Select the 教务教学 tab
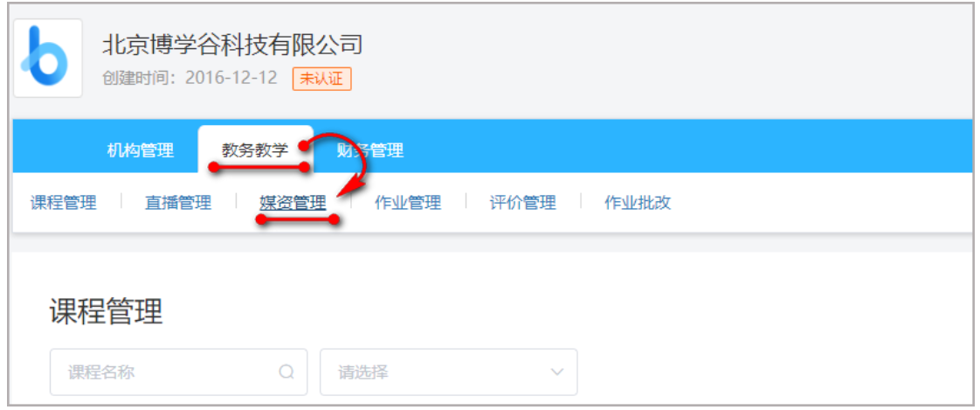980x410 pixels. point(255,150)
